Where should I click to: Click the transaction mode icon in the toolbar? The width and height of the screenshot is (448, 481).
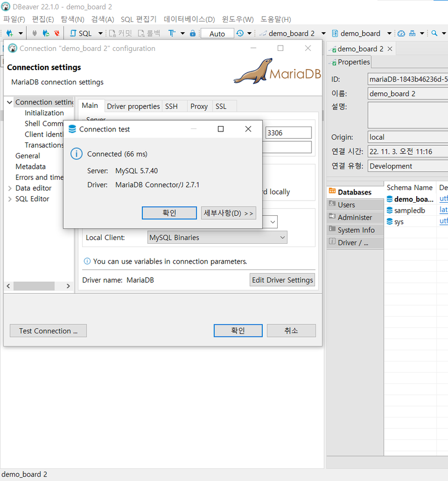tap(172, 33)
